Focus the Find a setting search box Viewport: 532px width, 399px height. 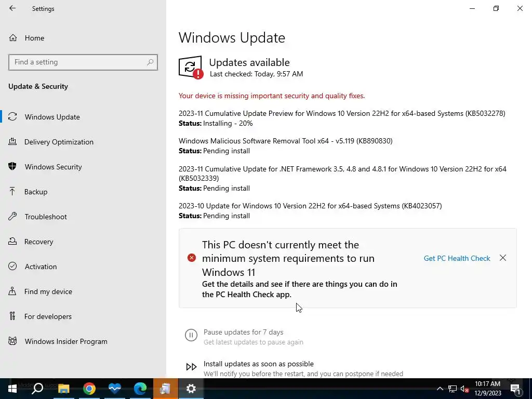click(x=83, y=62)
